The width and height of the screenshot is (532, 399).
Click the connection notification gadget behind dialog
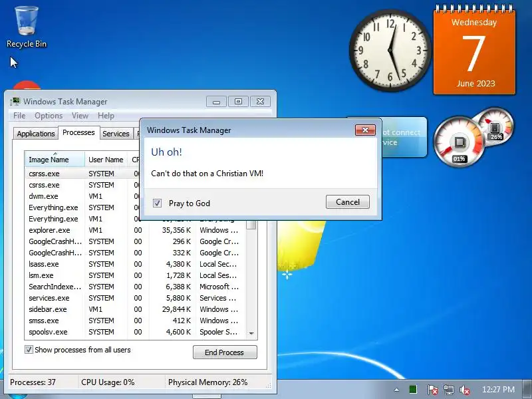click(404, 137)
